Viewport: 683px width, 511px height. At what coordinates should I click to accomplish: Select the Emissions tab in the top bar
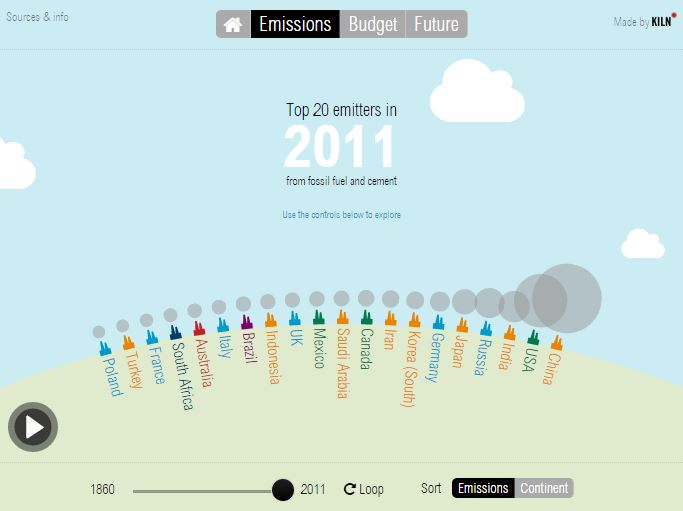click(x=295, y=24)
